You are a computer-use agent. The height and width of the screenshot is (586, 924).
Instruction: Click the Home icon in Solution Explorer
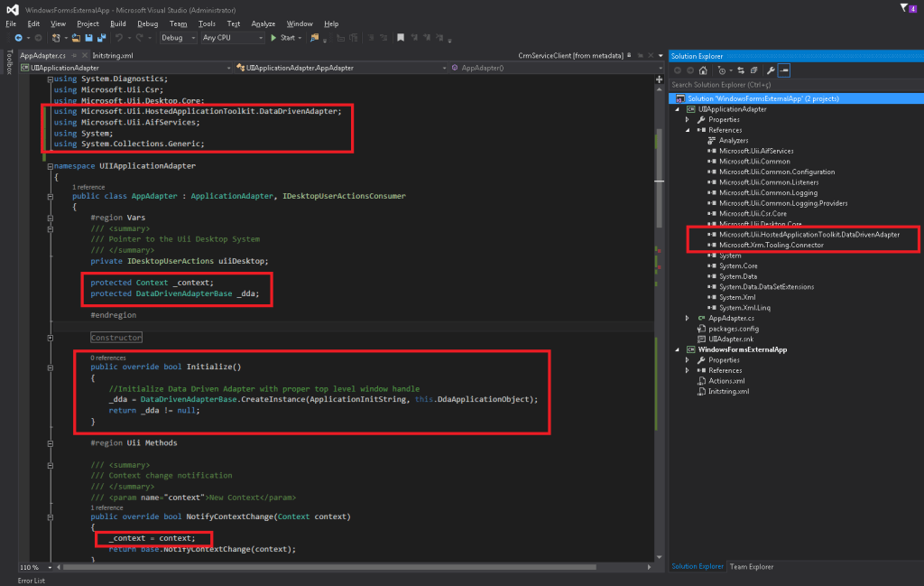tap(704, 70)
